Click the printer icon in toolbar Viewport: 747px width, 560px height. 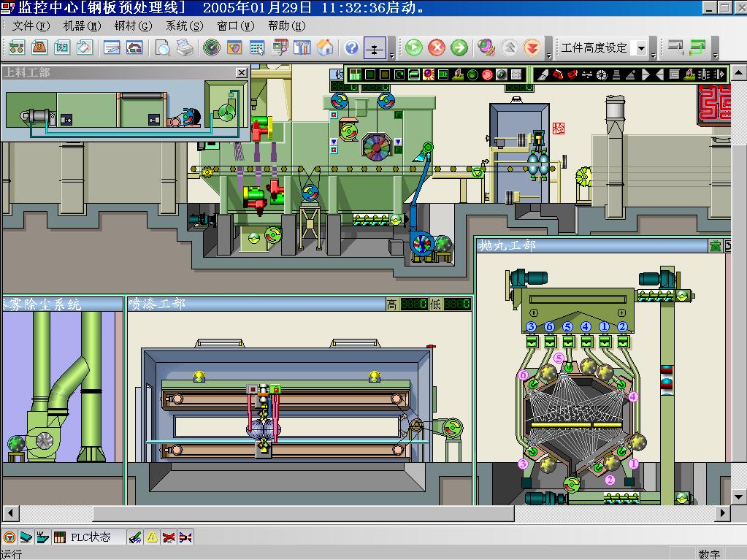(185, 48)
